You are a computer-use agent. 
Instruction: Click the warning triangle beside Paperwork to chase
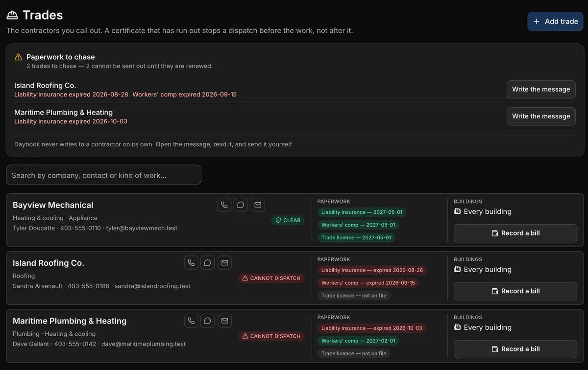coord(18,57)
